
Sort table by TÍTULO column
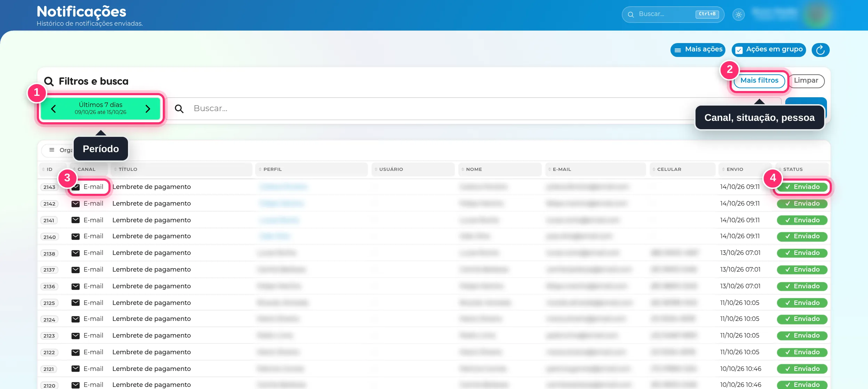coord(181,169)
